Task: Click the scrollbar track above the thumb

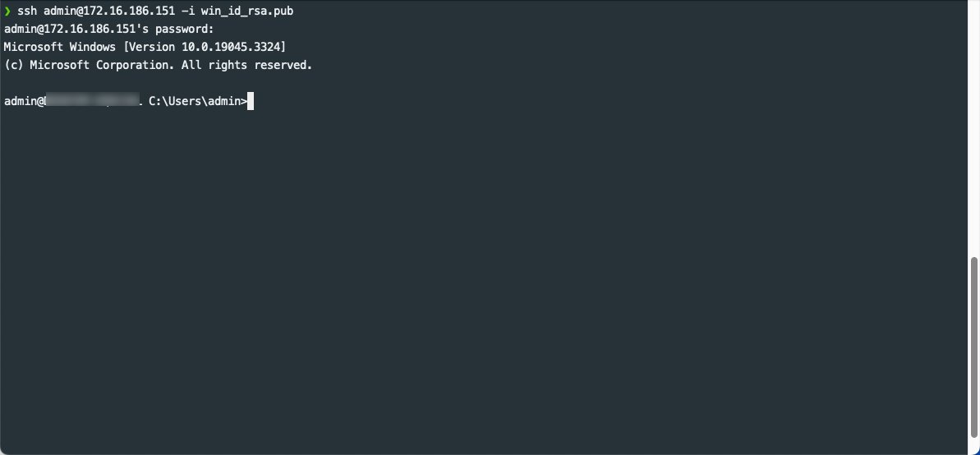Action: (973, 128)
